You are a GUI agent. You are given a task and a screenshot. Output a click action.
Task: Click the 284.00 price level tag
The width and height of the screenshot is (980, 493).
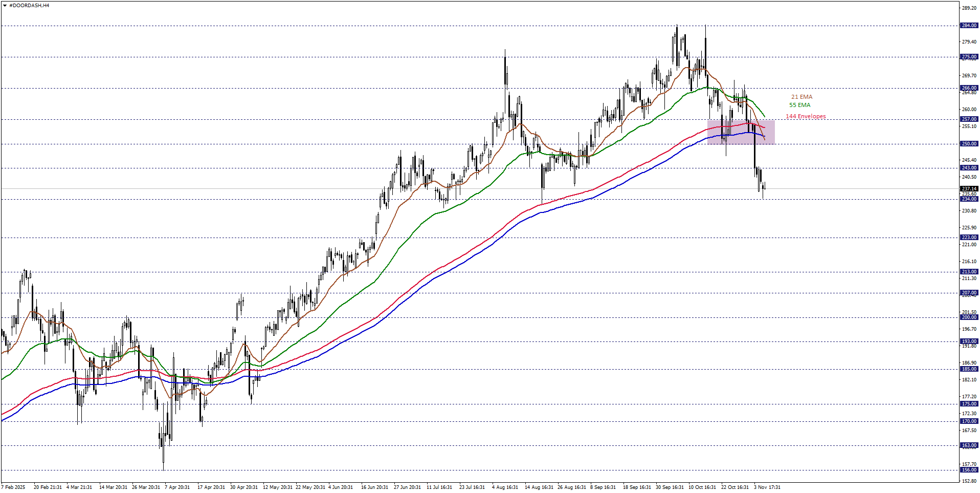pos(969,26)
